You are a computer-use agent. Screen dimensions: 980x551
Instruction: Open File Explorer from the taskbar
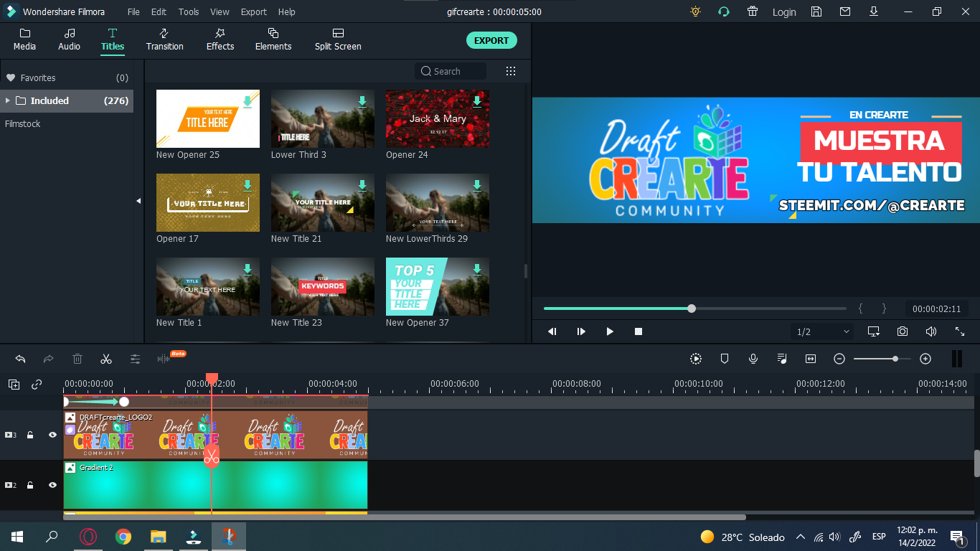159,537
